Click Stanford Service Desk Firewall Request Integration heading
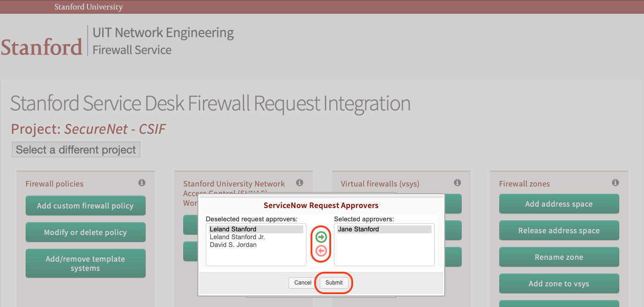 pyautogui.click(x=210, y=104)
